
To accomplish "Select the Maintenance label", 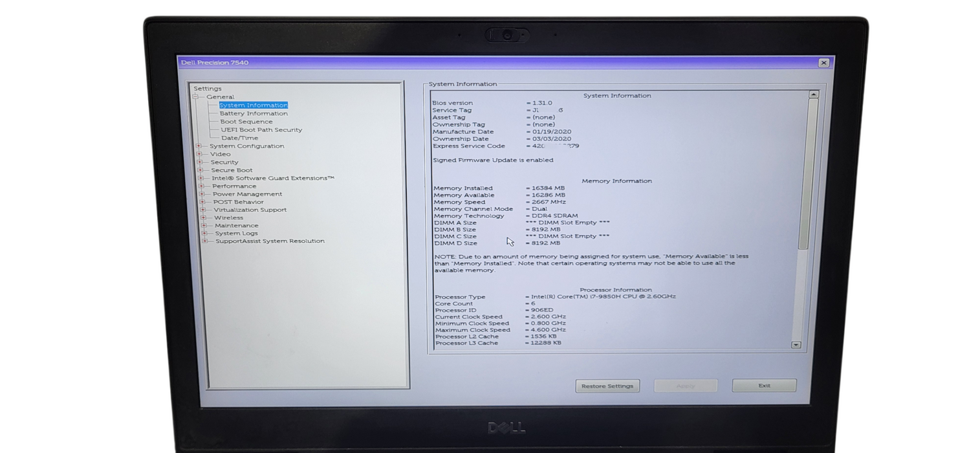I will [x=237, y=226].
